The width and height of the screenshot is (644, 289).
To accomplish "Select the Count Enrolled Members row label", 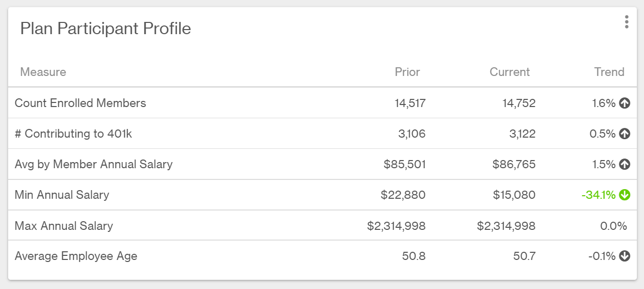I will coord(81,103).
